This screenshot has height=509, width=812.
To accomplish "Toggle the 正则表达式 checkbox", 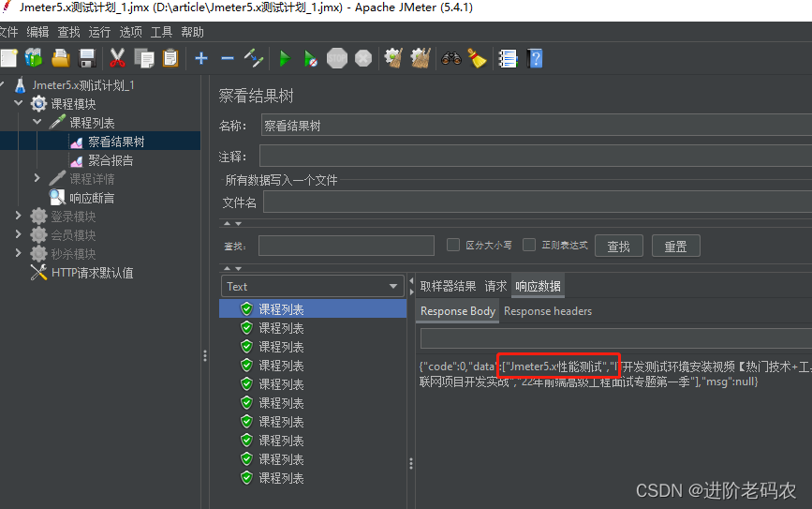I will (529, 245).
